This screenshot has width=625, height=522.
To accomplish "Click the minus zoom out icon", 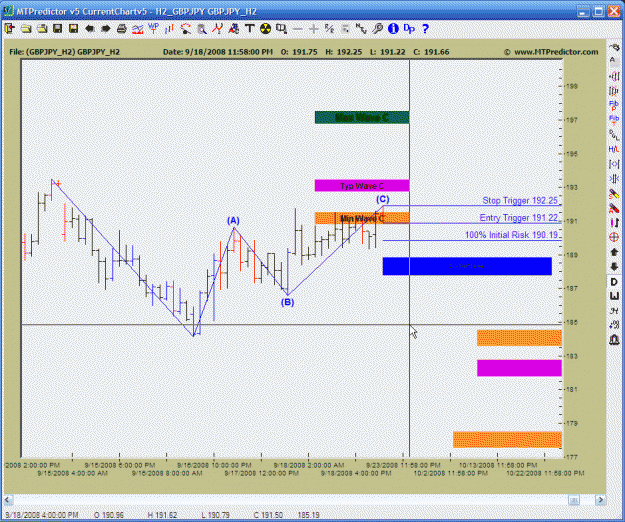I will tap(297, 29).
